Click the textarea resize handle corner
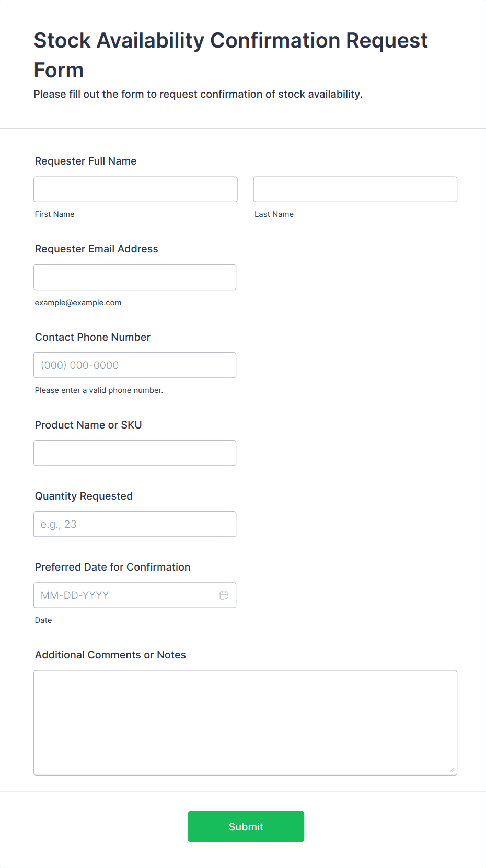486x868 pixels. point(452,770)
